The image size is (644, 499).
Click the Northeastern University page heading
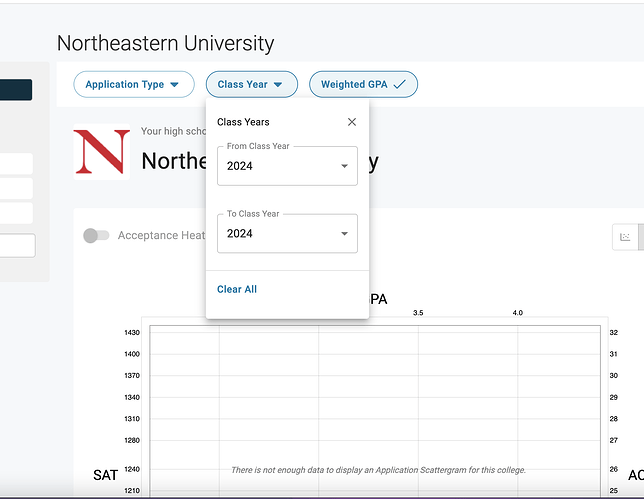(165, 43)
